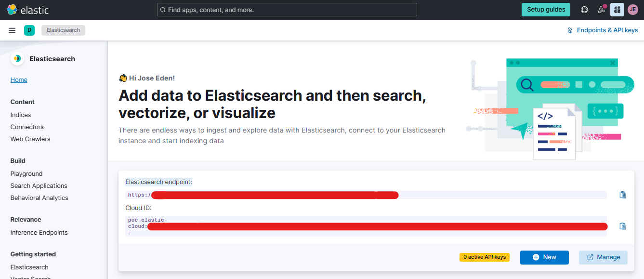This screenshot has height=279, width=644.
Task: Open Endpoints & API keys
Action: click(x=603, y=30)
